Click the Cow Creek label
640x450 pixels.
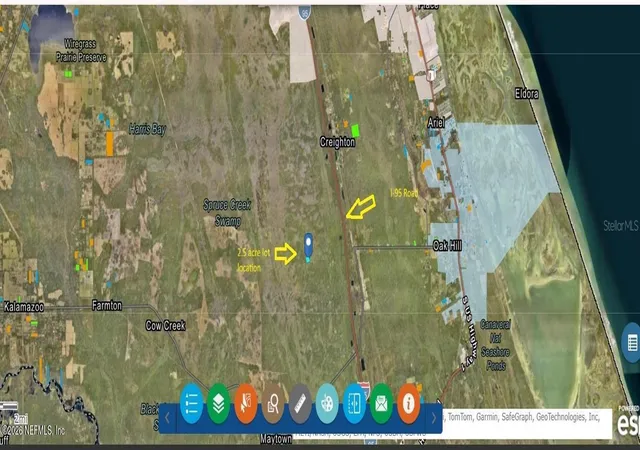click(x=165, y=325)
